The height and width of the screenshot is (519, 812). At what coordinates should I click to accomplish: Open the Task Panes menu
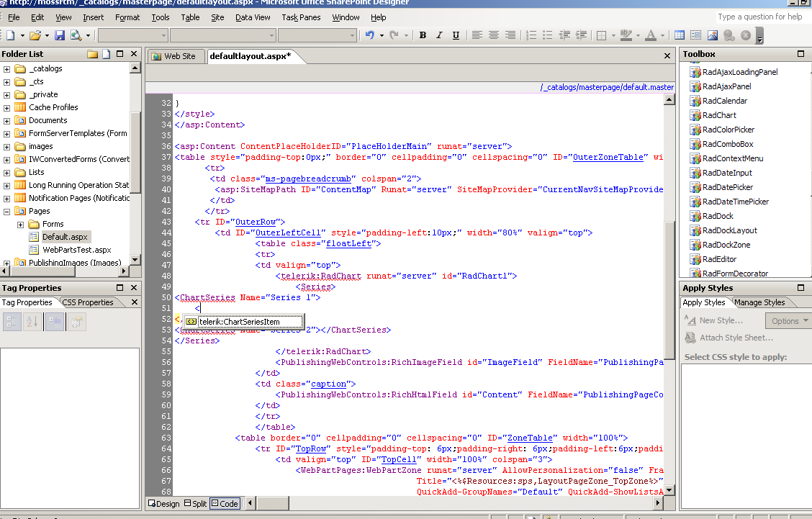click(301, 17)
